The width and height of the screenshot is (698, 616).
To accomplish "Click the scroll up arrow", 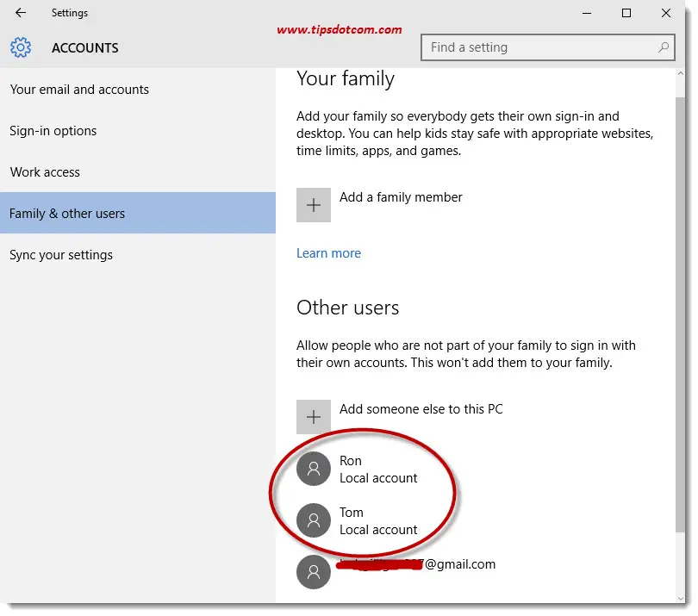I will [x=680, y=74].
